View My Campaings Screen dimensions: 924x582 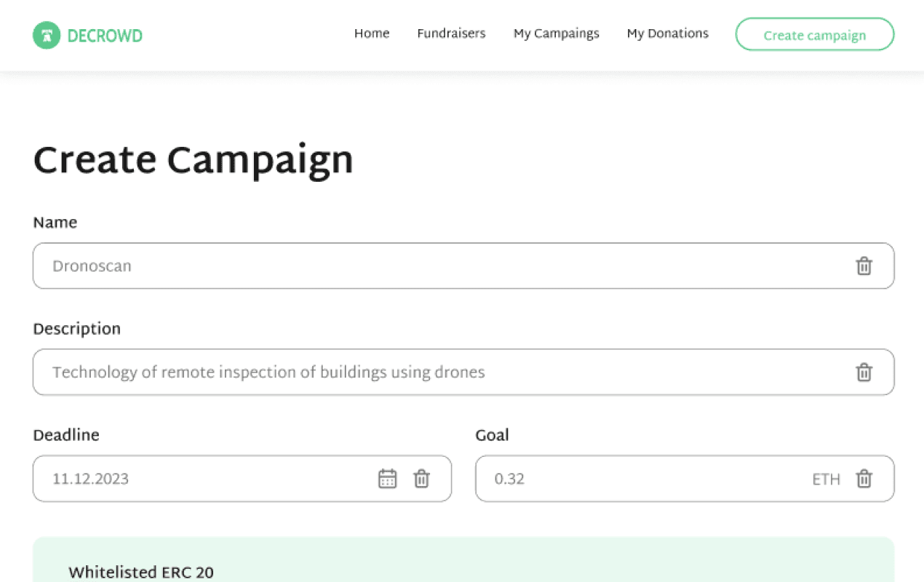[556, 33]
